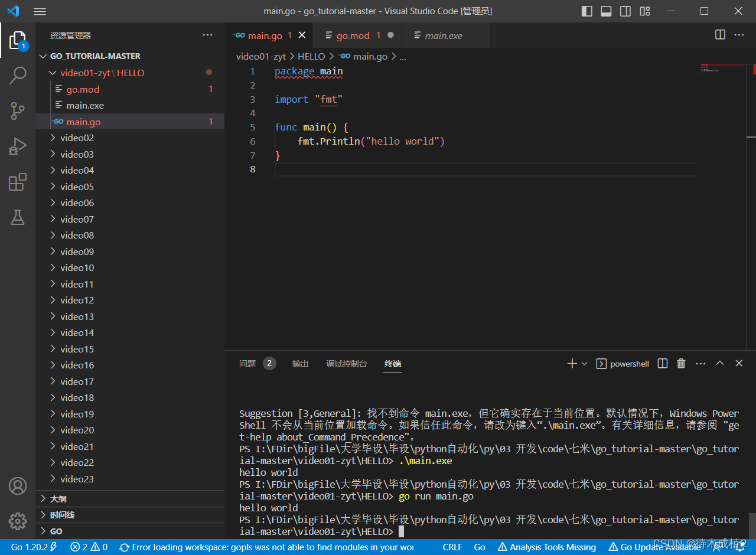Open errors and warnings status counter

89,547
